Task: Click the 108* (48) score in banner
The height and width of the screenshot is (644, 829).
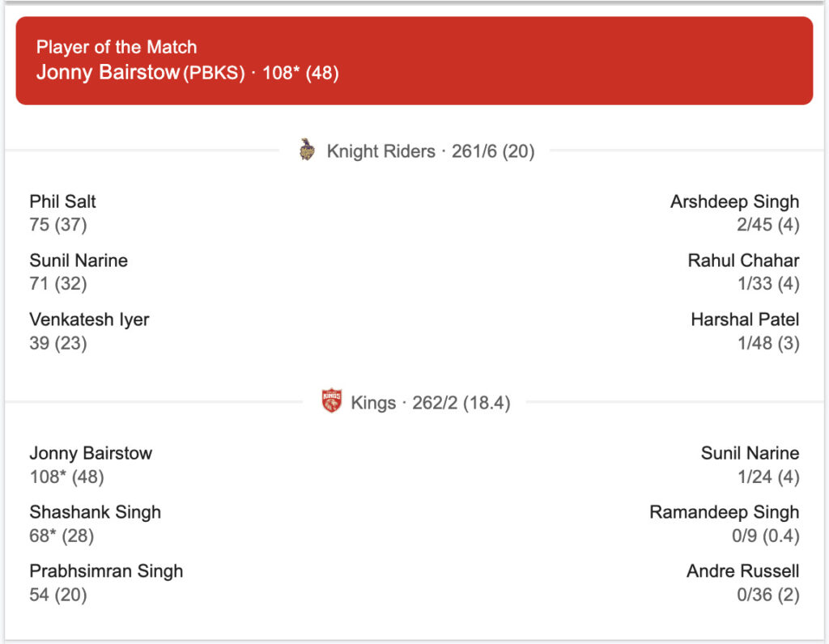Action: pos(300,73)
